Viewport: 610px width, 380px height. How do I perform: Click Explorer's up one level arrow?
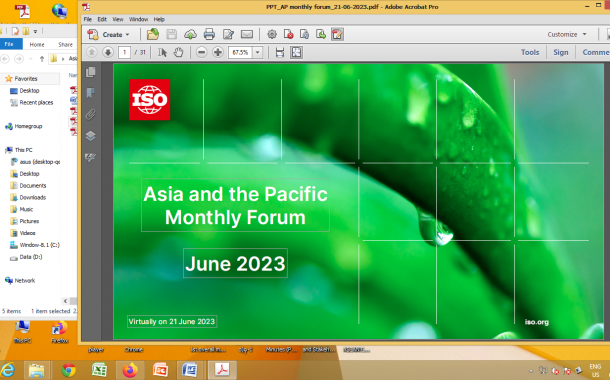(x=42, y=59)
